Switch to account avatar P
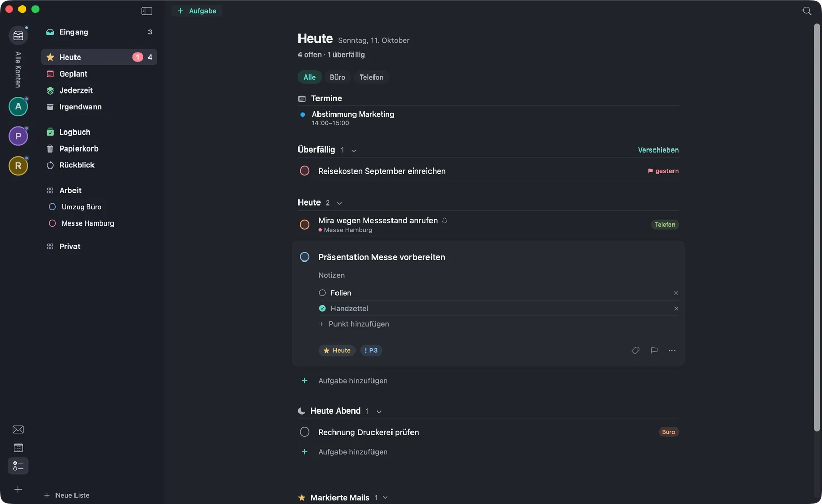The image size is (822, 504). click(18, 136)
